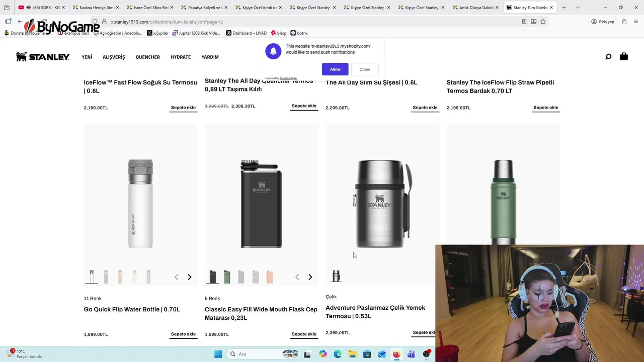Viewport: 644px width, 362px height.
Task: Open the Go Quick Flip Water Bottle title
Action: click(x=132, y=309)
